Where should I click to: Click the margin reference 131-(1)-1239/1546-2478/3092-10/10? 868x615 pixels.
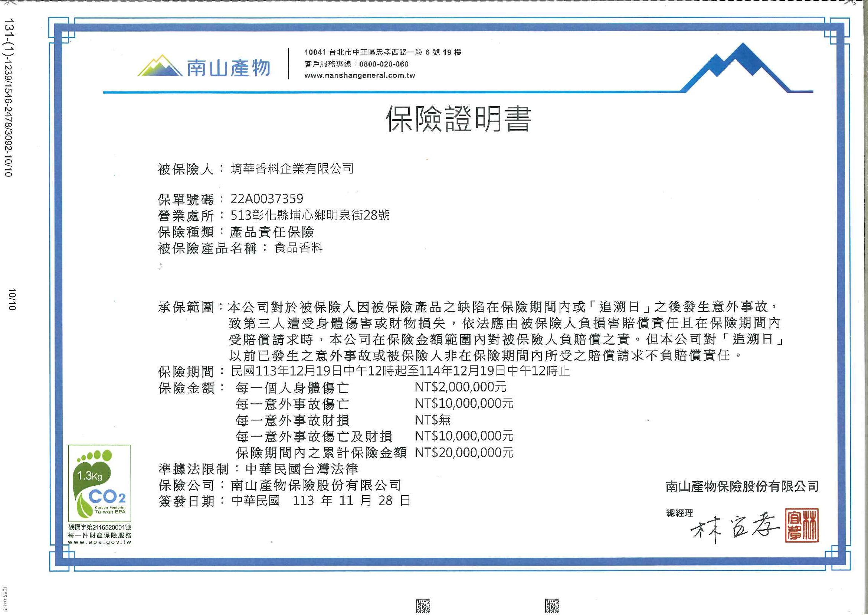pyautogui.click(x=9, y=97)
